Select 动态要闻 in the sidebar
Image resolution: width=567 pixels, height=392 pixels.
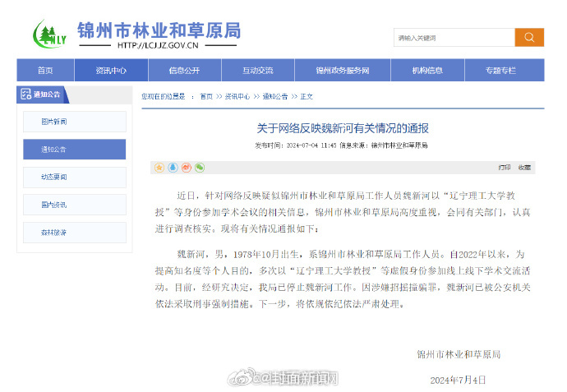coord(75,178)
